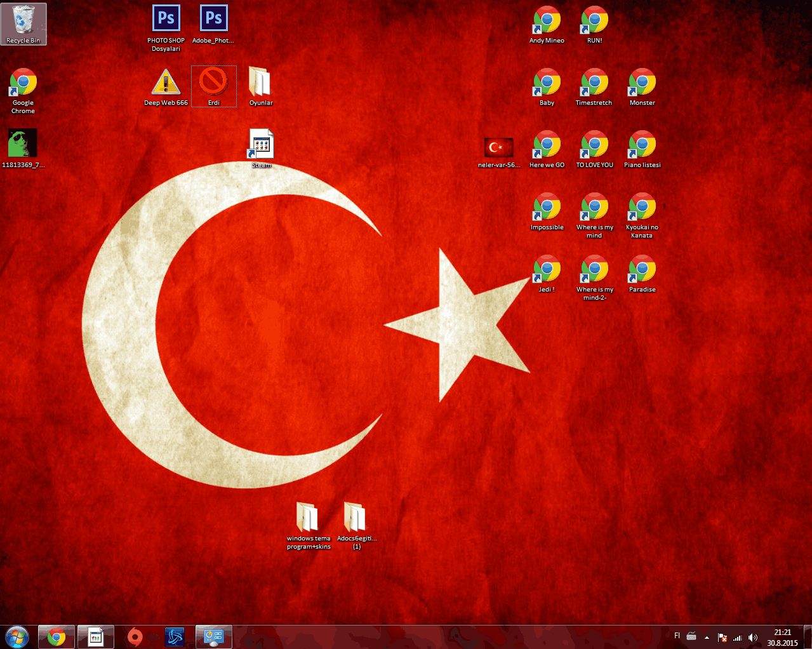The height and width of the screenshot is (649, 812).
Task: Click the Action Center flag tray icon
Action: (722, 638)
